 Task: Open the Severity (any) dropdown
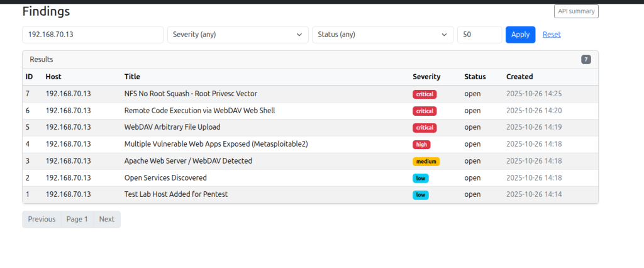(x=238, y=35)
